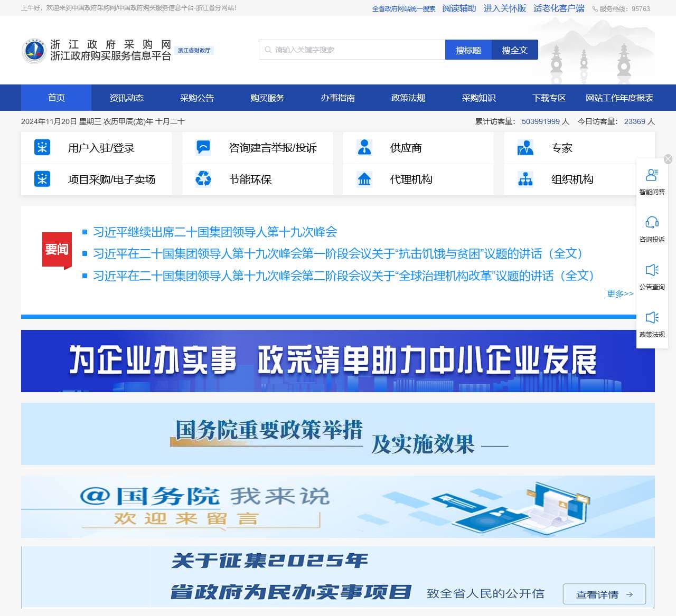
Task: Open the 办事指南 navigation tab
Action: [338, 98]
